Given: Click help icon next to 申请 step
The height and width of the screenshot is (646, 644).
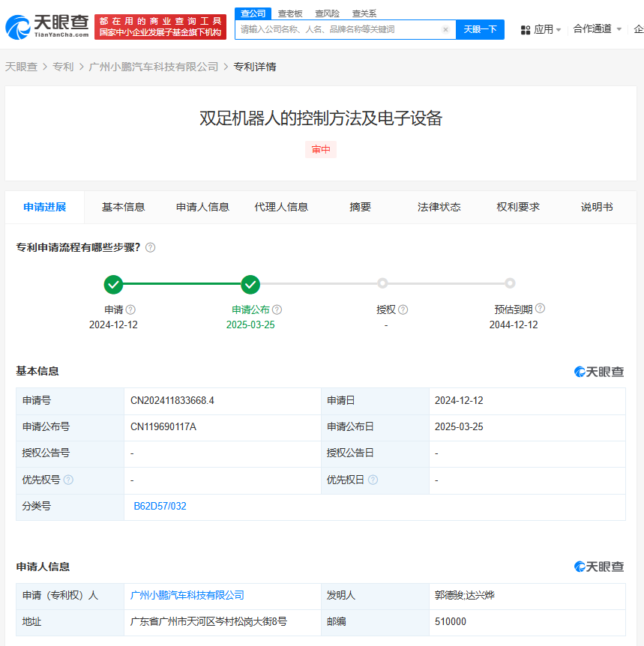Looking at the screenshot, I should tap(130, 310).
